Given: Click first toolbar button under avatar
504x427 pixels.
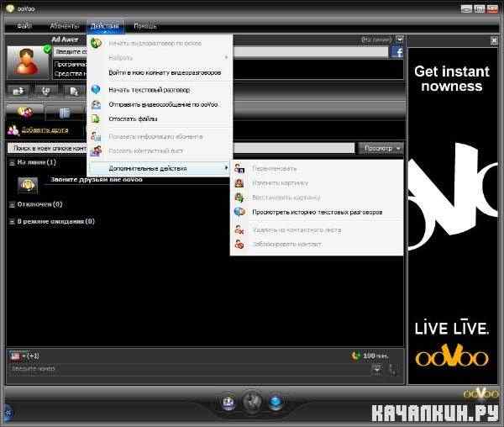Looking at the screenshot, I should (x=18, y=91).
